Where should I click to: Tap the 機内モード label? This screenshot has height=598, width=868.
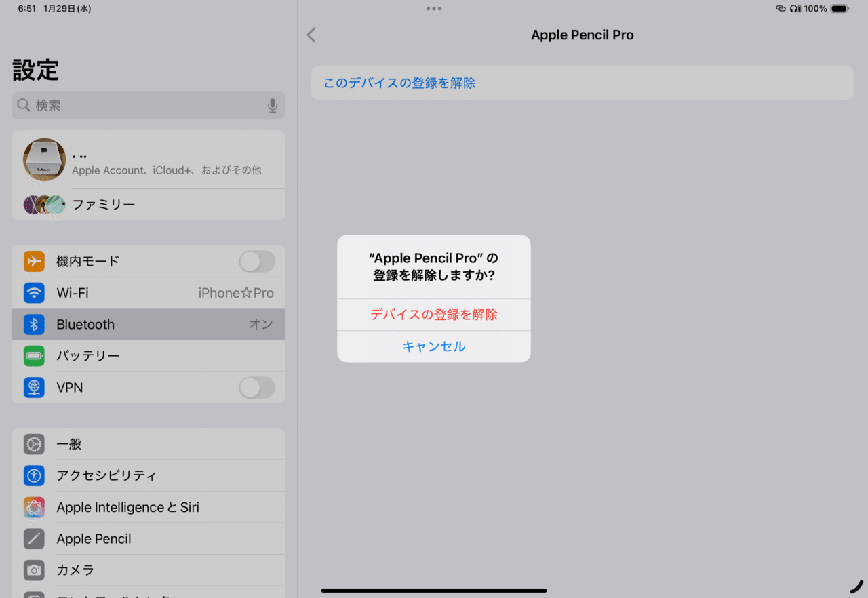88,261
